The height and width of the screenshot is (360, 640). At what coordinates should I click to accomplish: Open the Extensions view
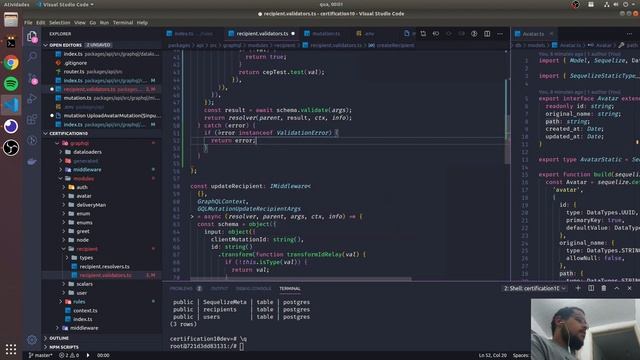click(x=32, y=120)
